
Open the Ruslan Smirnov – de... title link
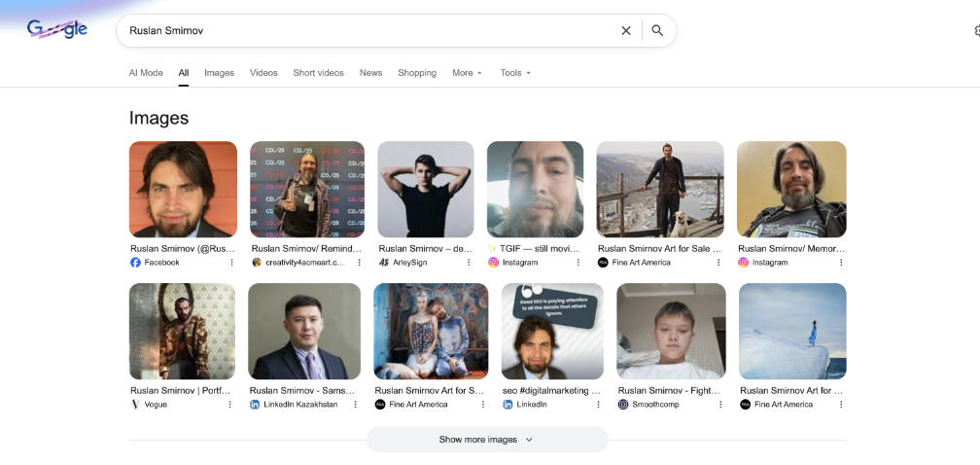point(425,249)
